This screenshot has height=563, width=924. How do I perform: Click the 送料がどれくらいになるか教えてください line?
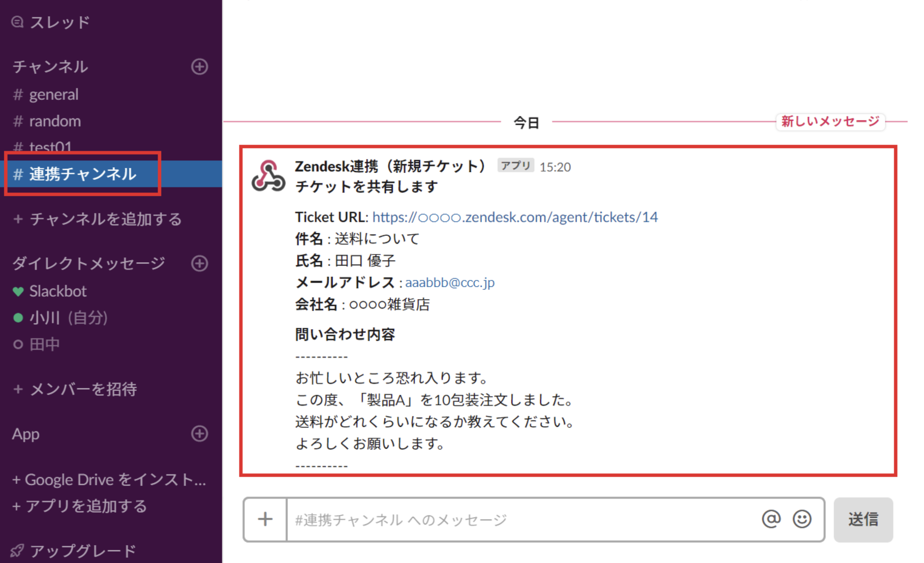tap(435, 422)
